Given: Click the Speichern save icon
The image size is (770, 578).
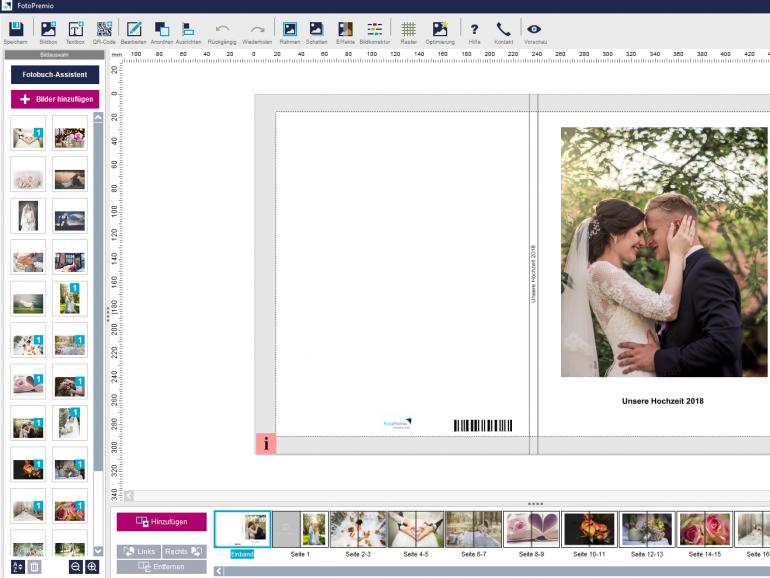Looking at the screenshot, I should click(16, 29).
